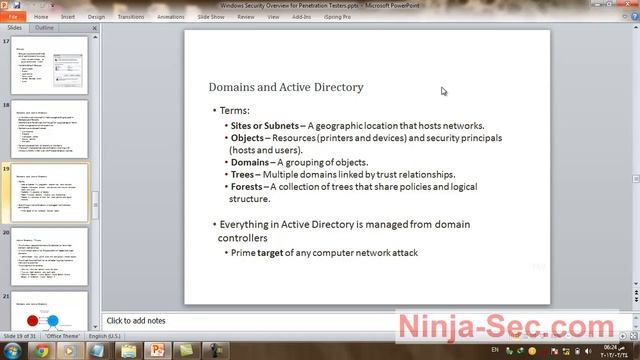The image size is (640, 360).
Task: Open the sticky notes taskbar icon
Action: click(x=186, y=351)
